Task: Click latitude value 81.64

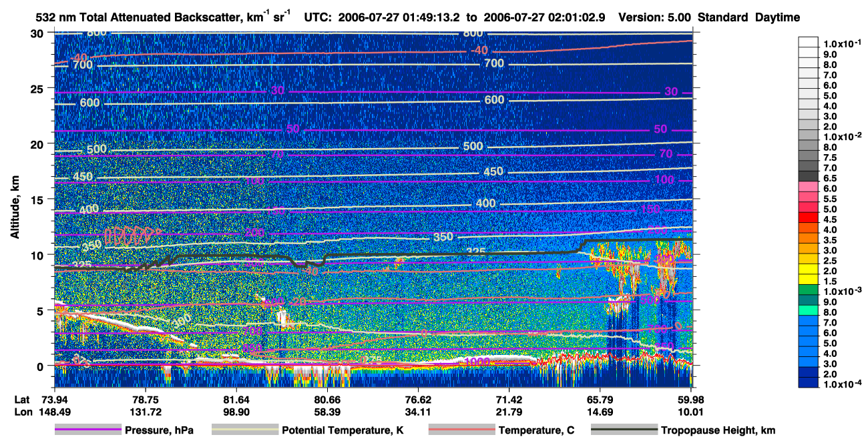Action: pos(236,400)
